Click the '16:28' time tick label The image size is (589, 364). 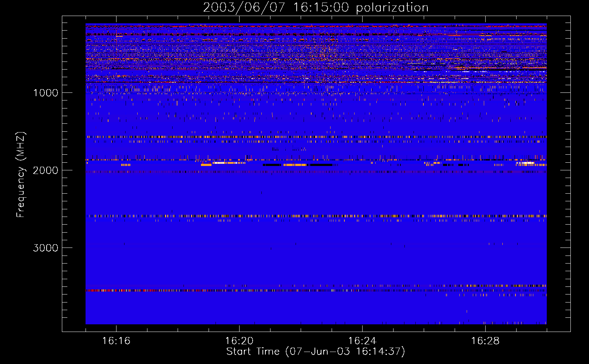(x=485, y=341)
